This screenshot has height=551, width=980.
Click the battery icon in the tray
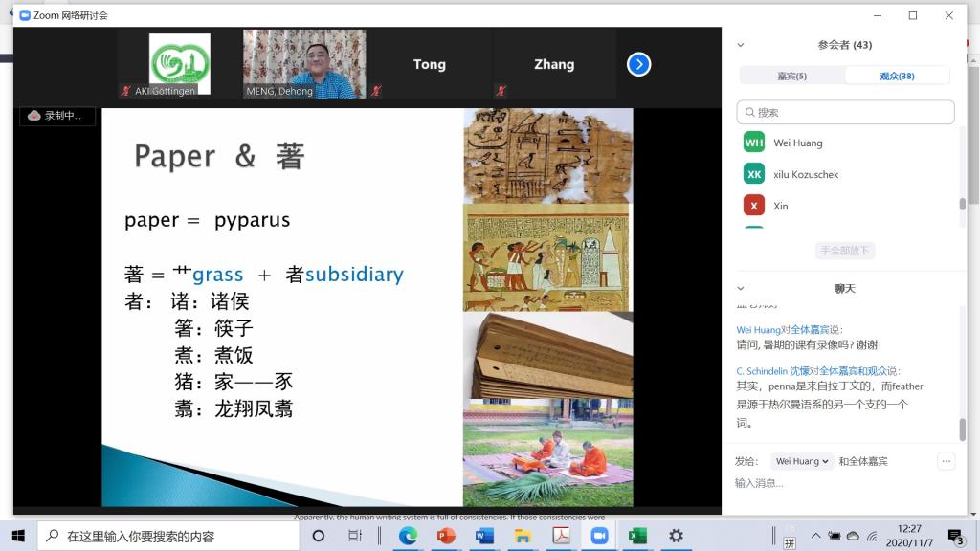pos(835,536)
